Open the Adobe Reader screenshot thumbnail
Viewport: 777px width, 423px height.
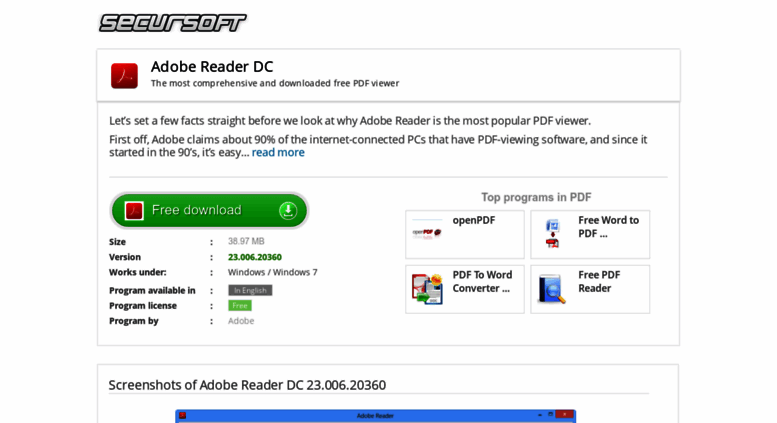(x=375, y=416)
